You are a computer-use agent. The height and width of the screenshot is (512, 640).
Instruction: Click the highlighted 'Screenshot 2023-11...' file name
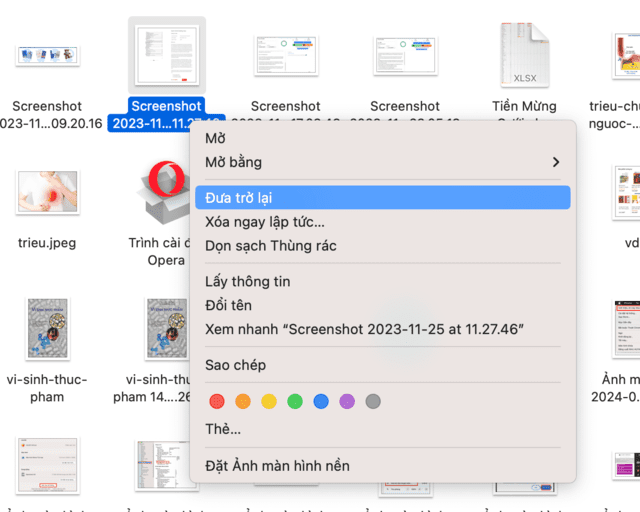(167, 115)
